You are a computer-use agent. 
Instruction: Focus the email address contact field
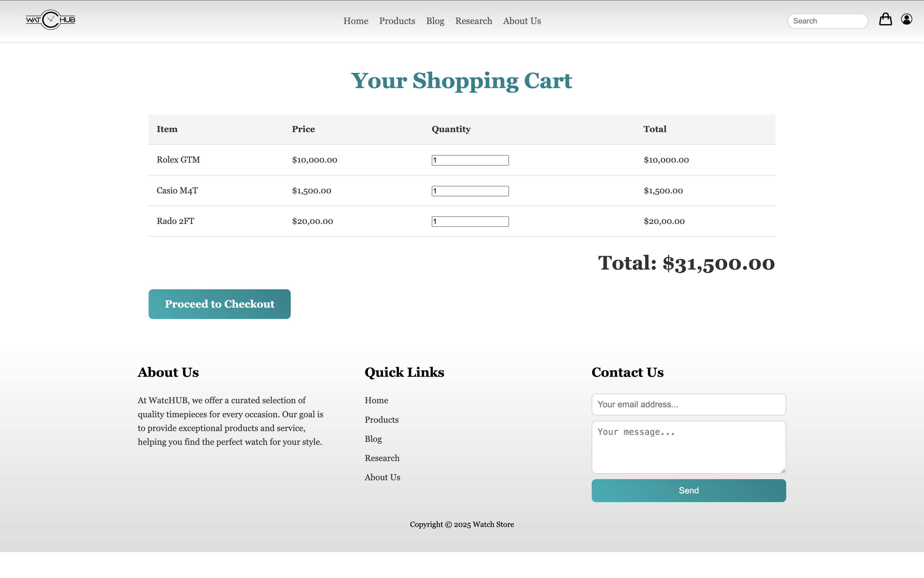[688, 404]
